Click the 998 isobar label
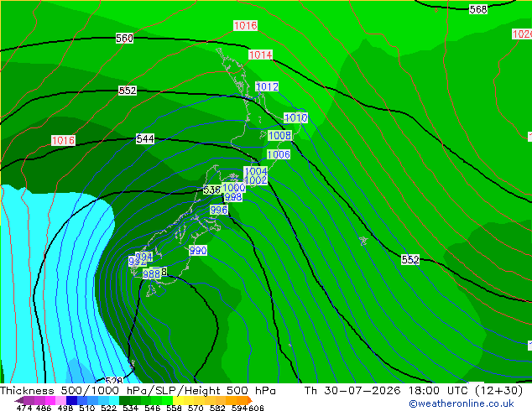Image resolution: width=532 pixels, height=411 pixels. [233, 197]
